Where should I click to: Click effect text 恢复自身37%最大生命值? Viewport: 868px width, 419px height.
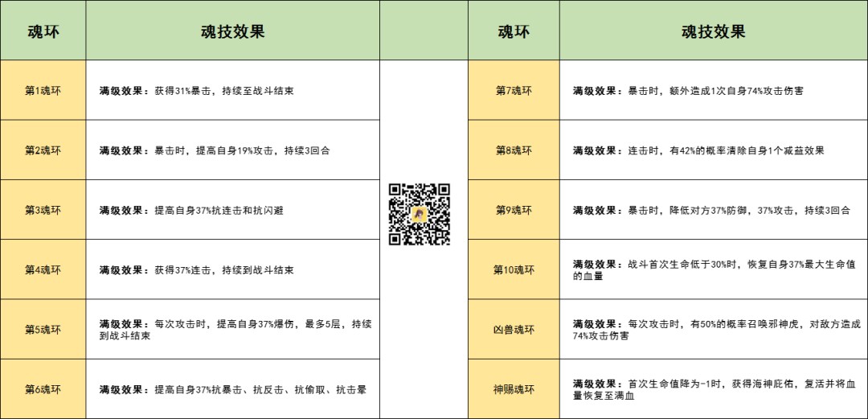click(x=801, y=264)
